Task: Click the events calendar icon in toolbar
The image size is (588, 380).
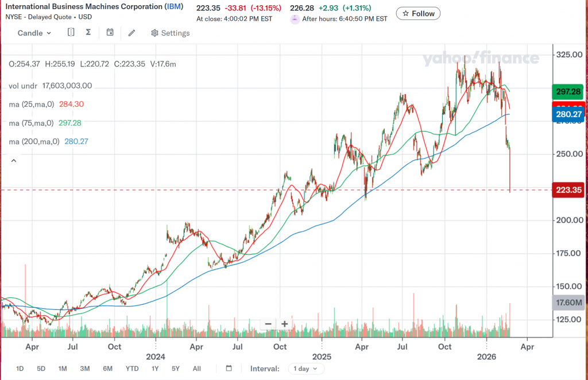Action: [x=110, y=33]
